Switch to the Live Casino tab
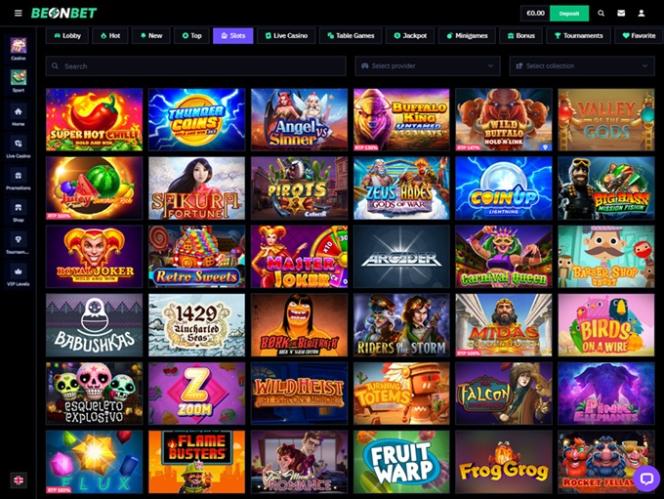Screen dimensions: 664x499 pos(286,36)
